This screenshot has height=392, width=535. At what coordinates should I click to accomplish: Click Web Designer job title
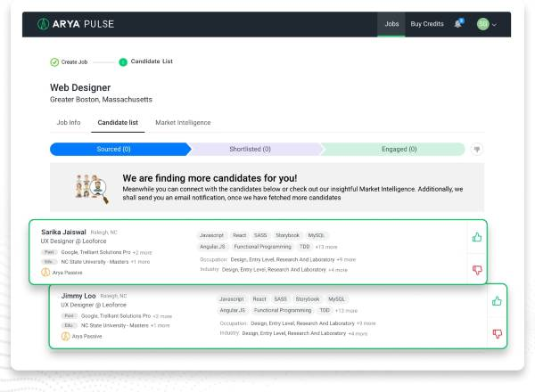[80, 87]
